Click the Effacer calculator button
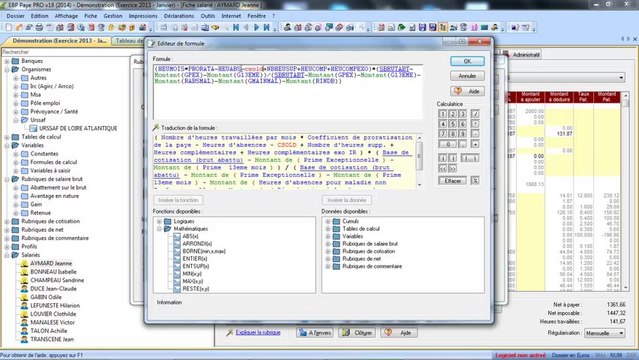The height and width of the screenshot is (360, 639). pos(453,181)
